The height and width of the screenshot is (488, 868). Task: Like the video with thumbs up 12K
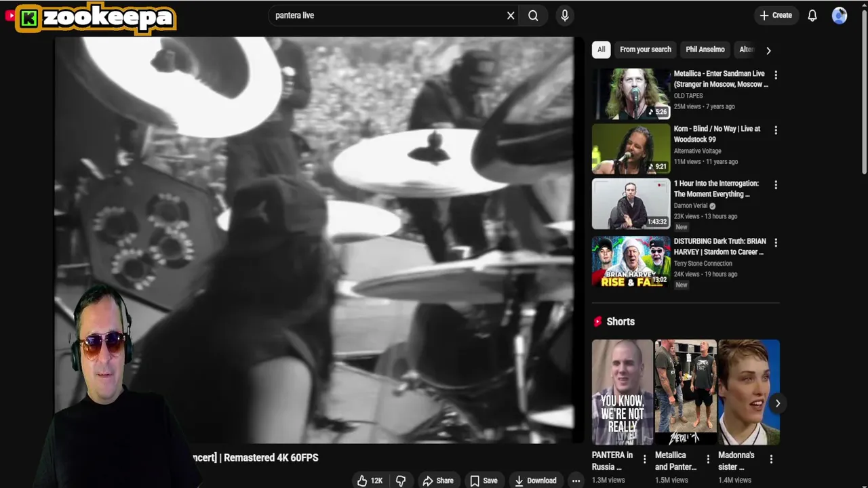(370, 481)
